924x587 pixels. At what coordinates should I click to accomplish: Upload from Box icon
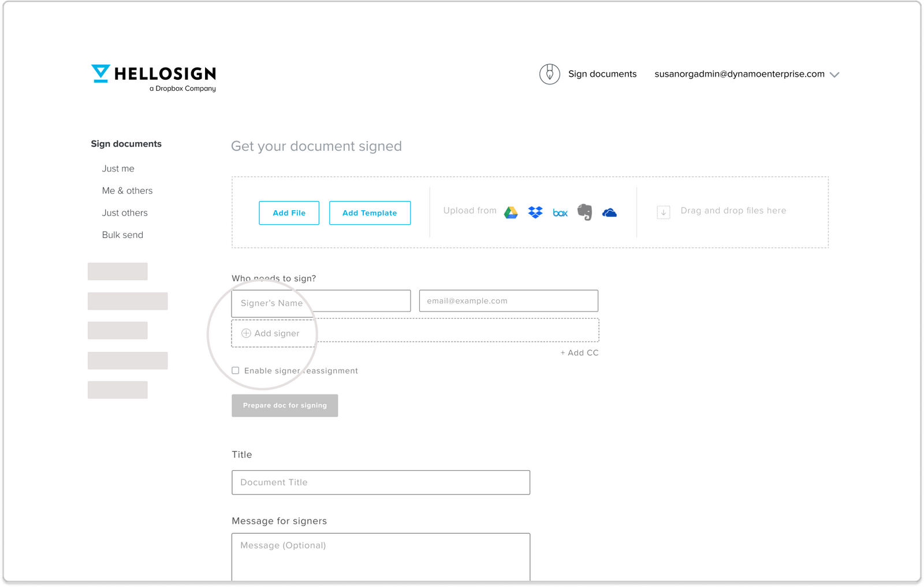560,213
